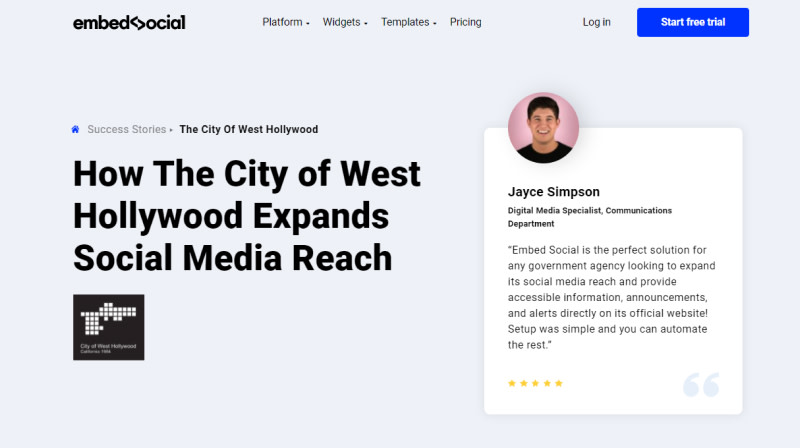Click the City of West Hollywood logo
Screen dimensions: 800x448
click(x=109, y=327)
